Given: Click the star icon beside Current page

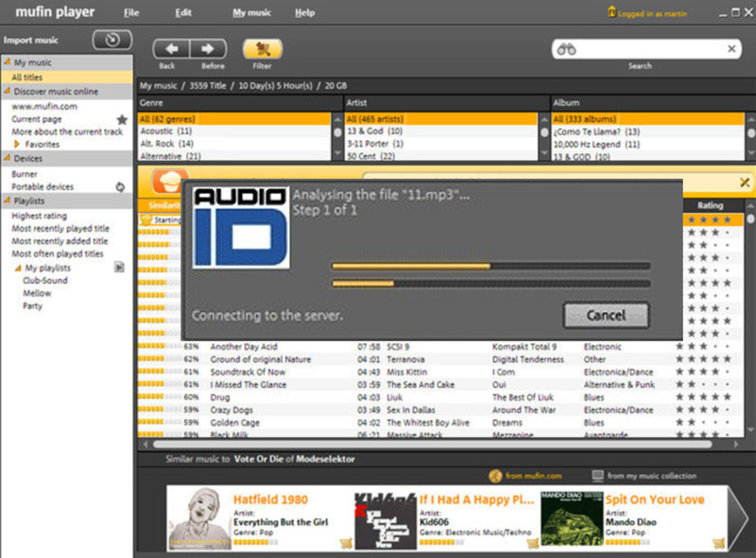Looking at the screenshot, I should tap(122, 119).
